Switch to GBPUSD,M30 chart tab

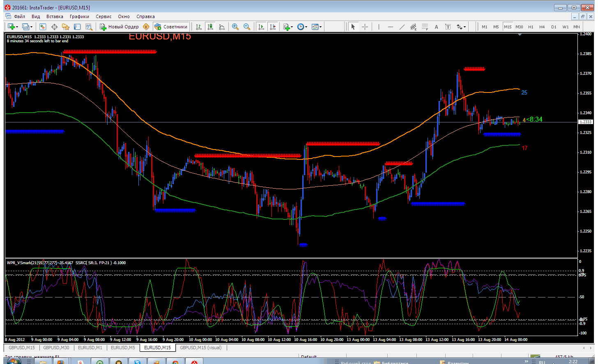click(x=56, y=348)
